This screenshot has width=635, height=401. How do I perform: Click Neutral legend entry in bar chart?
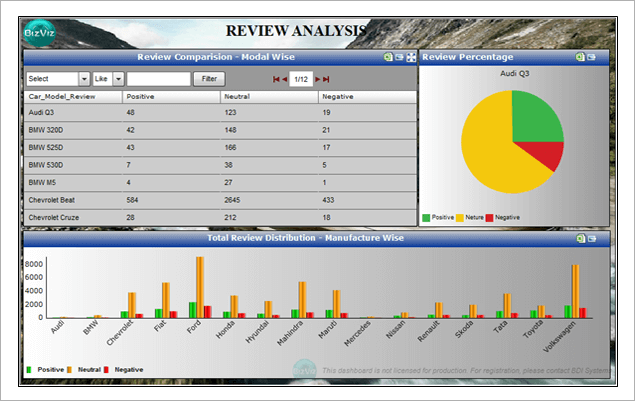(x=84, y=370)
